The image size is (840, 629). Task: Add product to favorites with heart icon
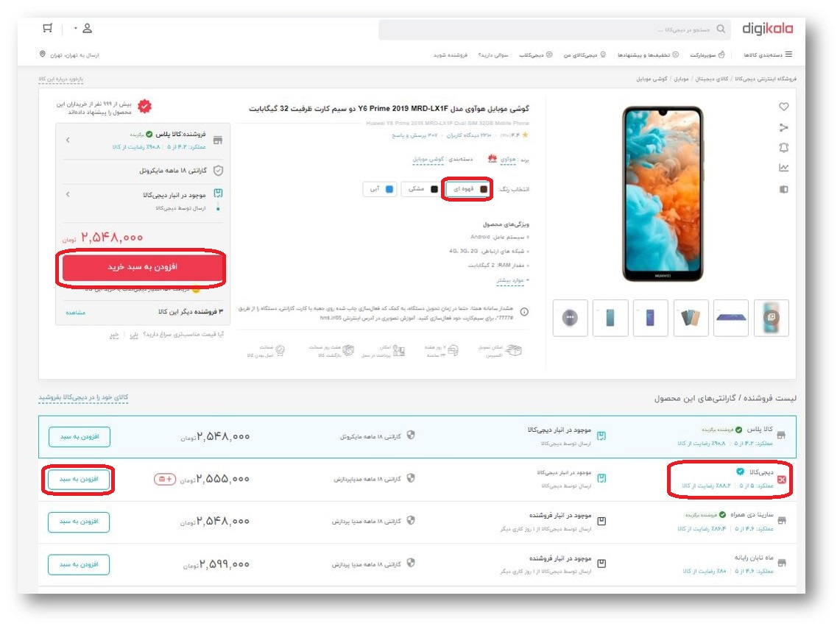coord(784,107)
